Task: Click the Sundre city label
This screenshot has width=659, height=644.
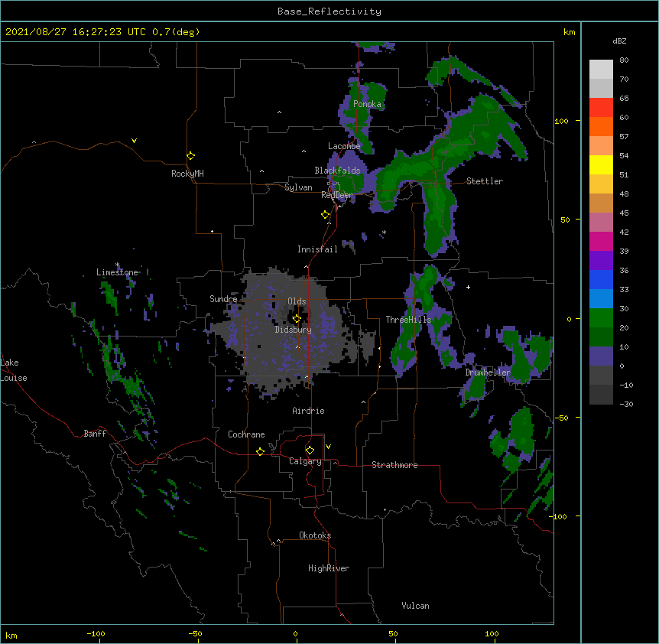Action: [223, 299]
